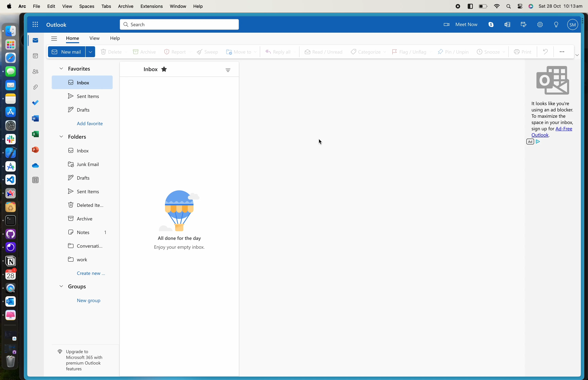This screenshot has width=588, height=380.
Task: Launch Word from the left app rail
Action: (36, 118)
